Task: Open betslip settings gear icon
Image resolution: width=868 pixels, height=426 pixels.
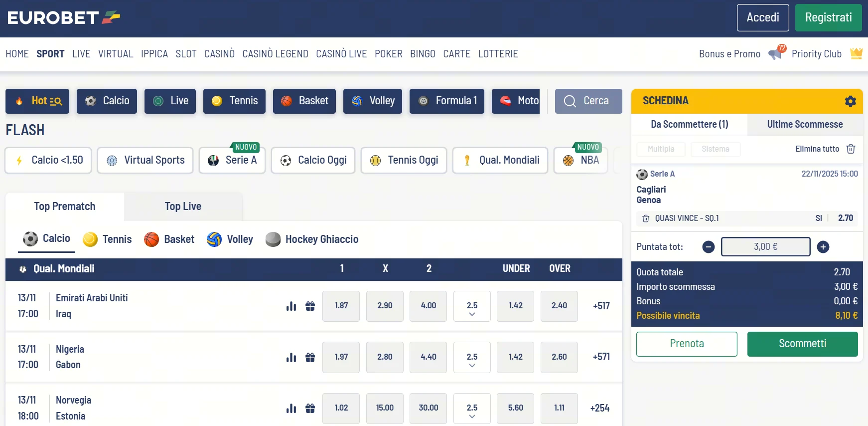Action: [x=850, y=101]
